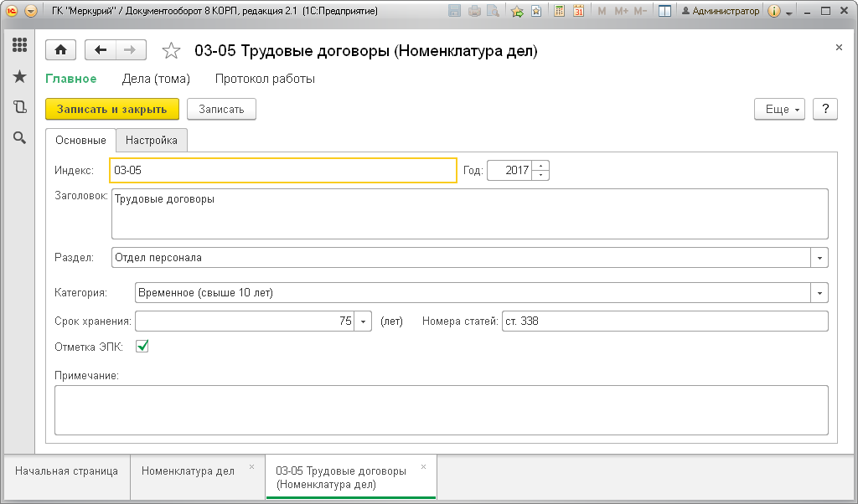Add this record to favorites star
Image resolution: width=858 pixels, height=504 pixels.
pyautogui.click(x=171, y=51)
